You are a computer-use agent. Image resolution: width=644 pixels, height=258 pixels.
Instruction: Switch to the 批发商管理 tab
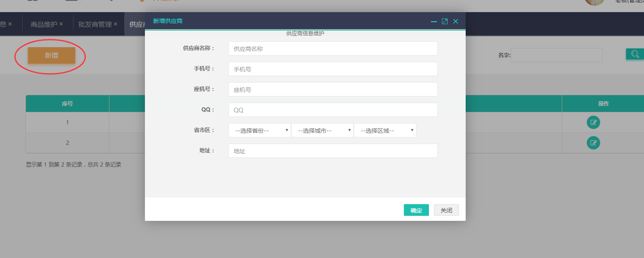[95, 24]
